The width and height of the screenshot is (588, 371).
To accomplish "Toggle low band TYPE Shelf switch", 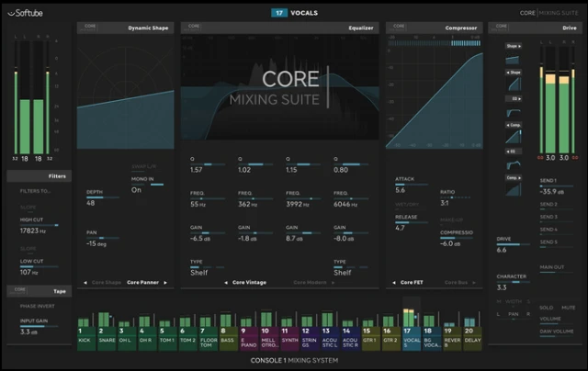I will 207,267.
